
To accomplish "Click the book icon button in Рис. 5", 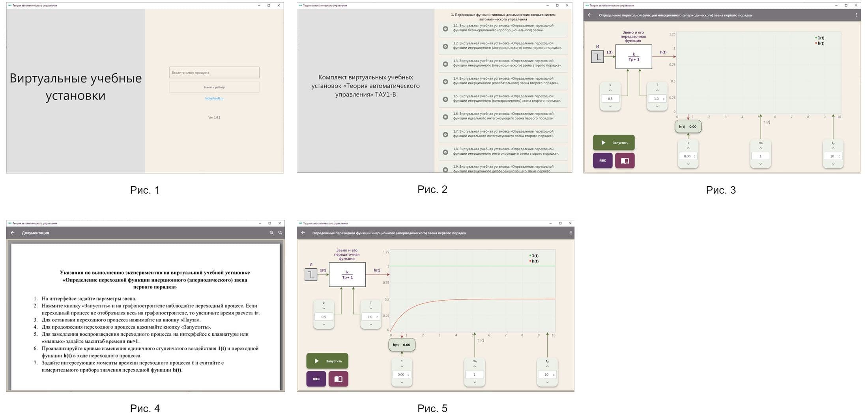I will click(338, 379).
